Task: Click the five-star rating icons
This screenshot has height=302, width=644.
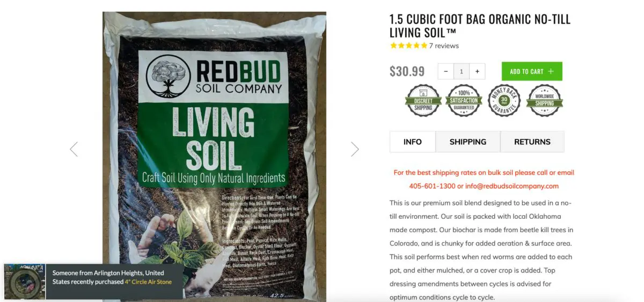Action: pos(408,46)
